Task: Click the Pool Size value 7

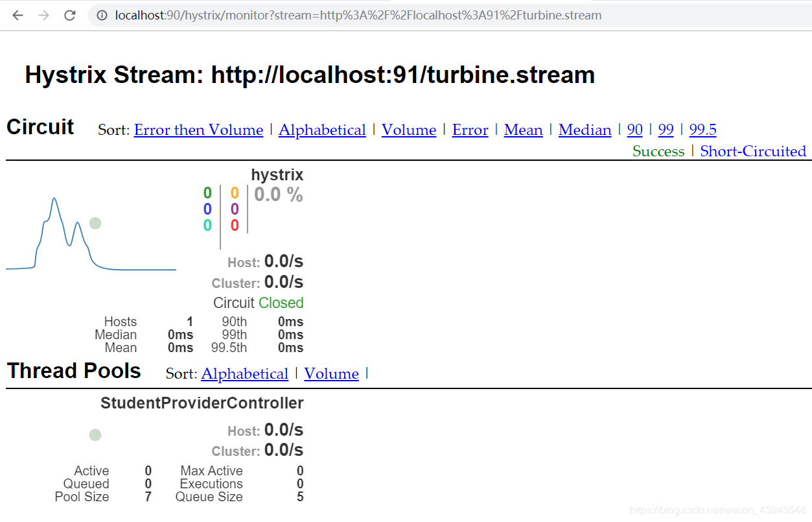Action: pyautogui.click(x=148, y=497)
